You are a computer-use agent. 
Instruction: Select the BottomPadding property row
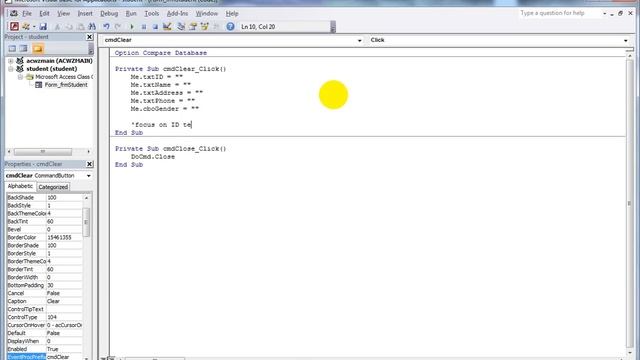point(44,285)
